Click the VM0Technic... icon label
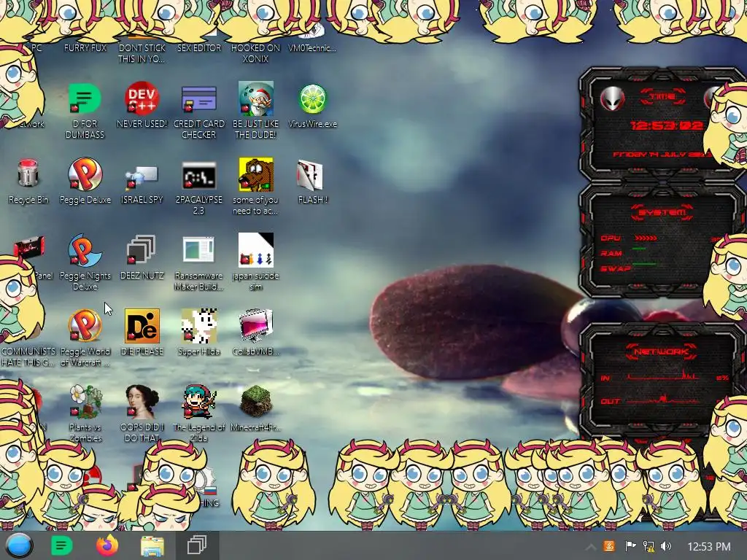Viewport: 747px width, 560px height. (x=312, y=47)
